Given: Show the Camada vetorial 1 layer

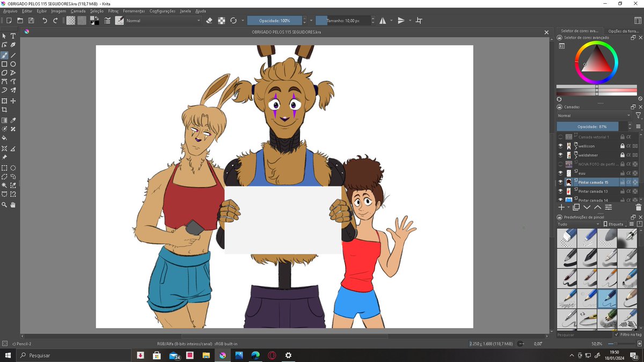Looking at the screenshot, I should point(560,137).
